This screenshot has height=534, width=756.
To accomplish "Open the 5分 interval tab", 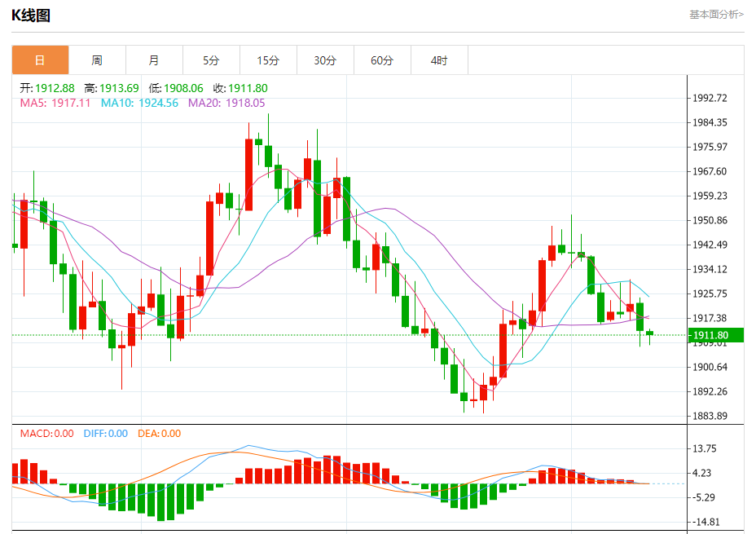I will click(x=211, y=60).
